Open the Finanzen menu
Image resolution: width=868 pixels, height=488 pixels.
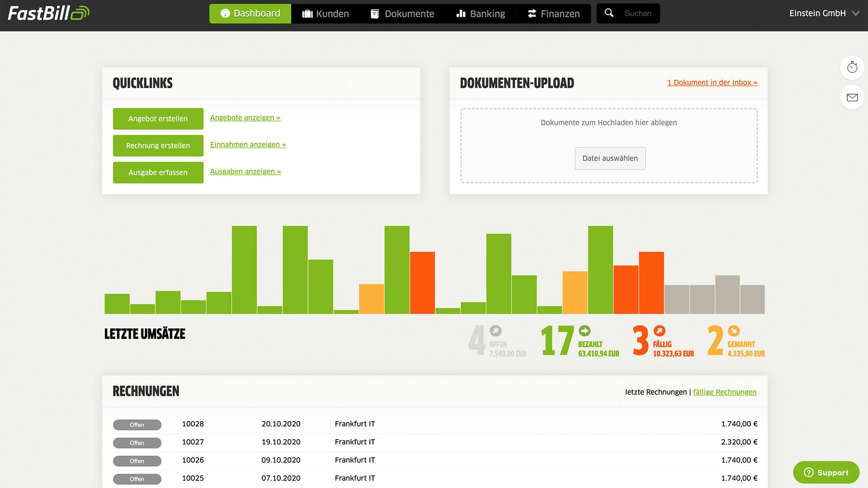553,14
